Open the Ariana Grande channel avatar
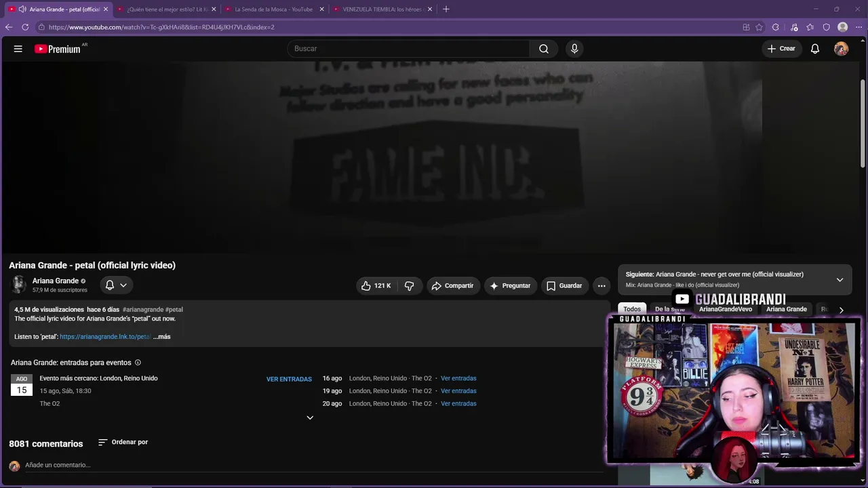The image size is (868, 488). tap(18, 285)
